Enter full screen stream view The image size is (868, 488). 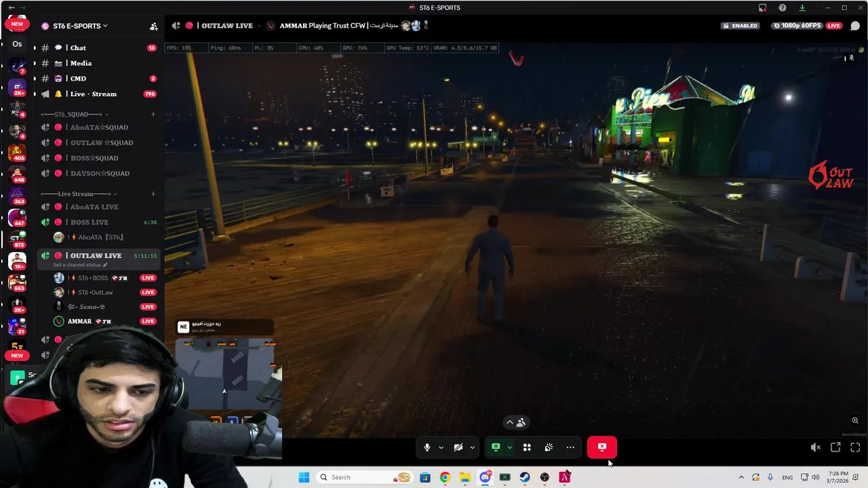point(855,447)
